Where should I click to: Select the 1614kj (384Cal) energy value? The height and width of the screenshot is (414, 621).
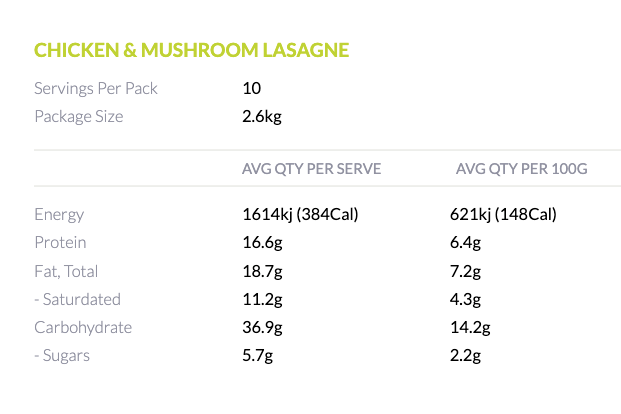tap(300, 214)
